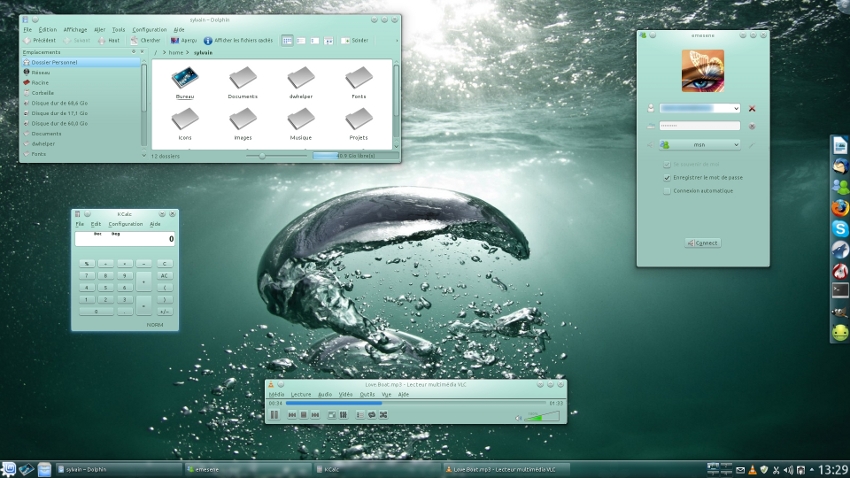Toggle loop mode in VLC
The height and width of the screenshot is (478, 850).
pos(372,415)
